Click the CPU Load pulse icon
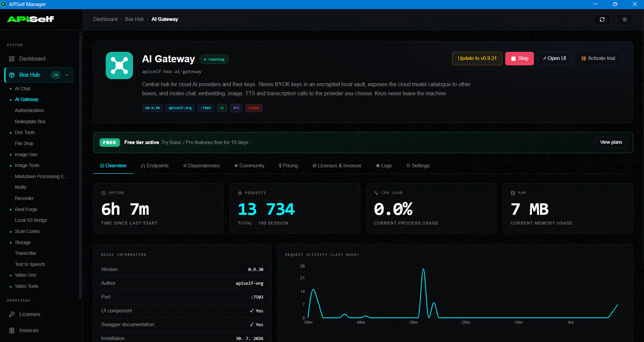 [376, 193]
